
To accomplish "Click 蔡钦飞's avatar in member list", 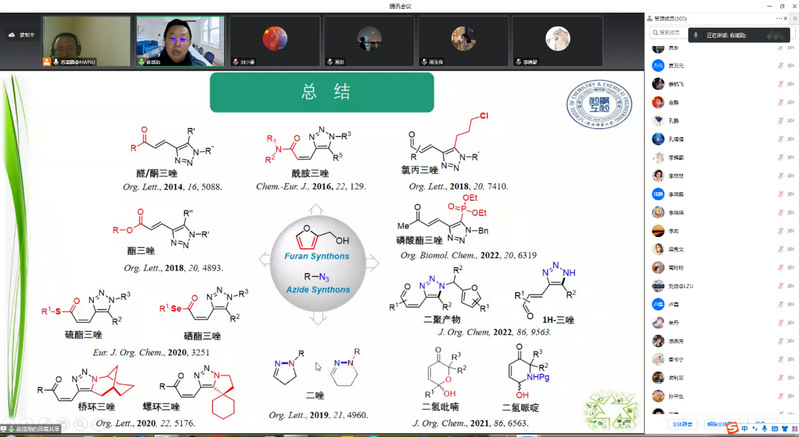I will pyautogui.click(x=659, y=83).
